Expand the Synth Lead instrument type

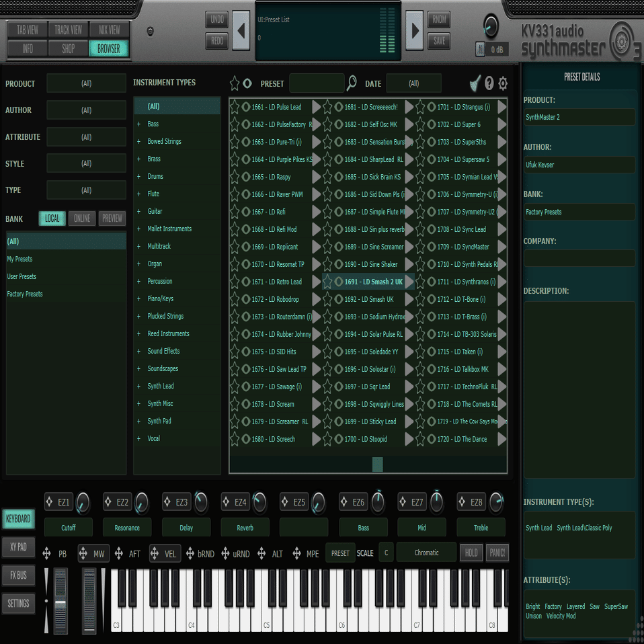(139, 386)
